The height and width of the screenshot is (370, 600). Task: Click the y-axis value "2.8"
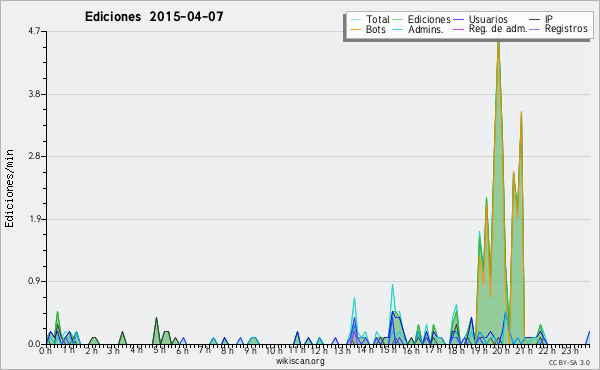pos(34,156)
